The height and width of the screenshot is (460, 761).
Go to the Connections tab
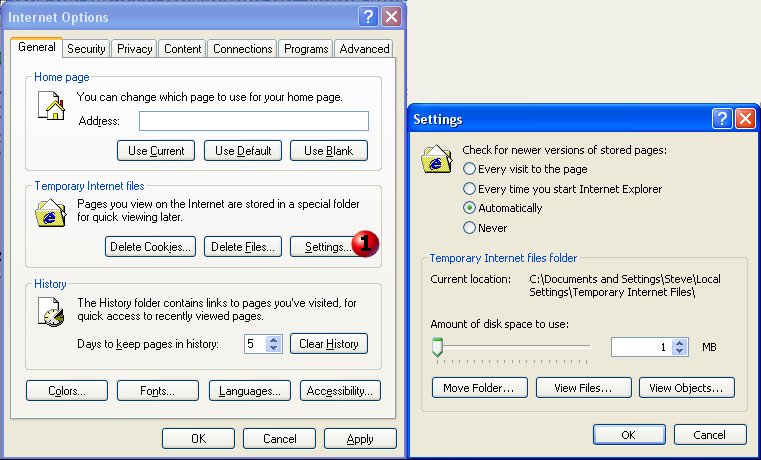242,49
